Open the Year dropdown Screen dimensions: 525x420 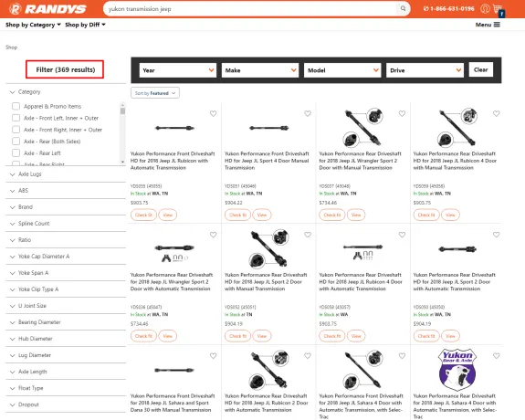[178, 70]
